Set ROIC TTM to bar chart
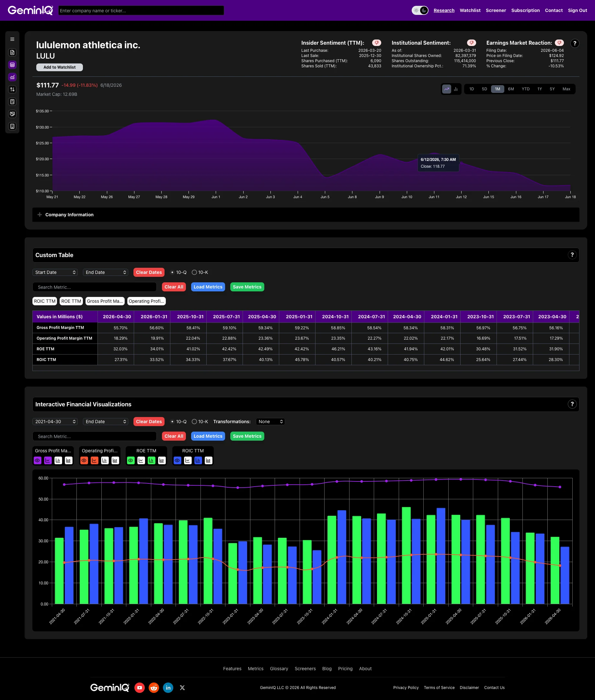The width and height of the screenshot is (595, 700). (198, 460)
